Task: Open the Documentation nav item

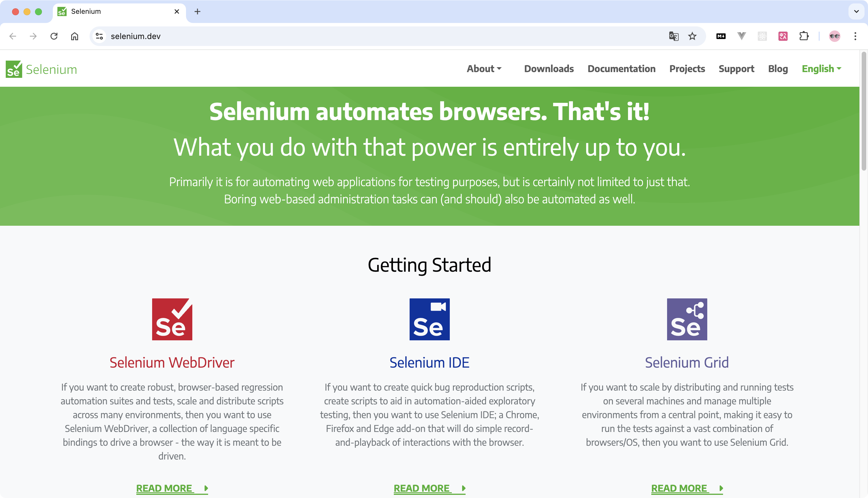Action: click(x=621, y=69)
